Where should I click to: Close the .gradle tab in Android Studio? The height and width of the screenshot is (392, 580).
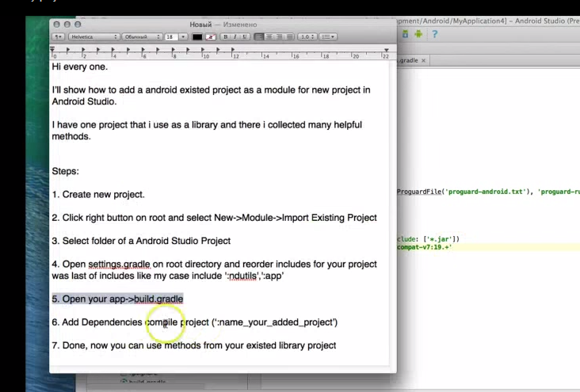(424, 60)
